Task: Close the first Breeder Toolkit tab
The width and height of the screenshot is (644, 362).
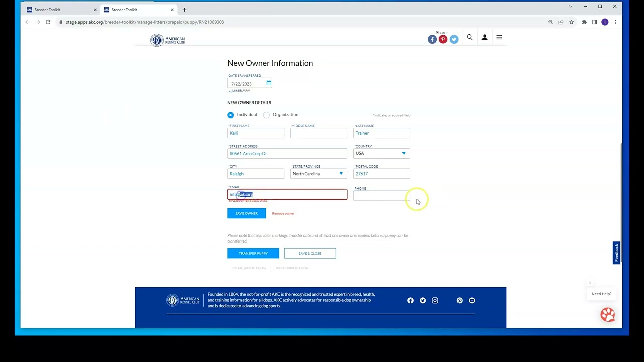Action: point(95,10)
